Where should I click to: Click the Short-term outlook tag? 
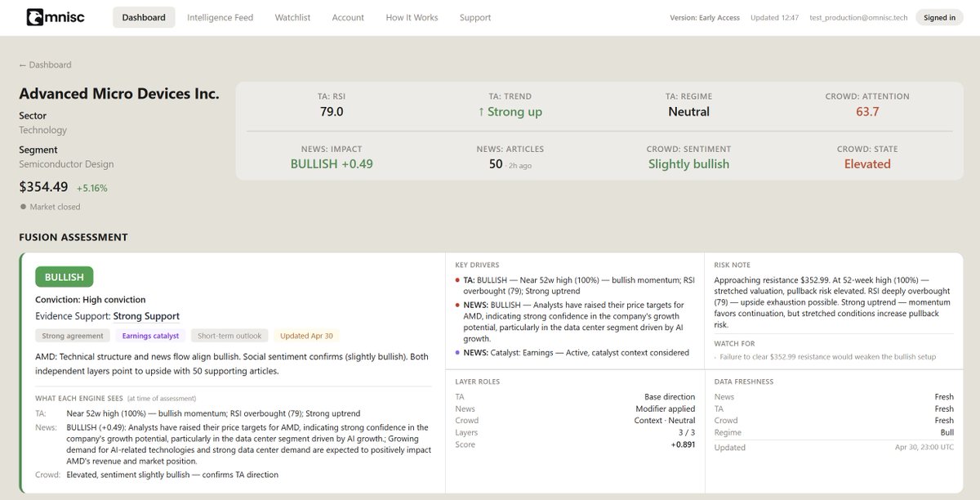(230, 335)
